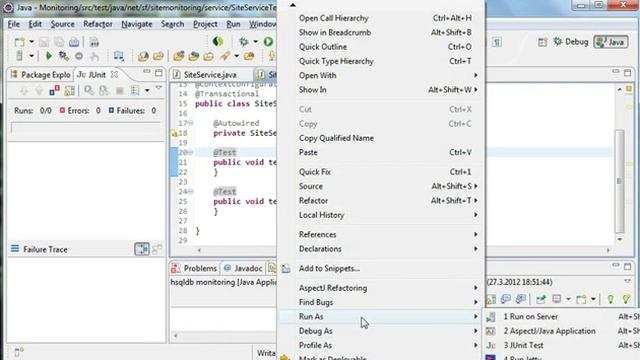640x360 pixels.
Task: Click the @Autowired annotation on line 17
Action: coord(236,123)
